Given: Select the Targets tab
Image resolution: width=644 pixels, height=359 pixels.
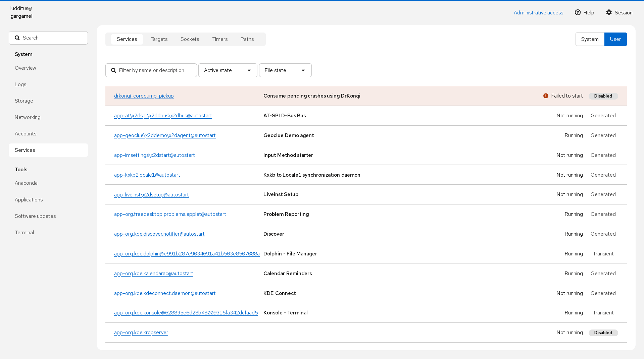Looking at the screenshot, I should (x=159, y=39).
